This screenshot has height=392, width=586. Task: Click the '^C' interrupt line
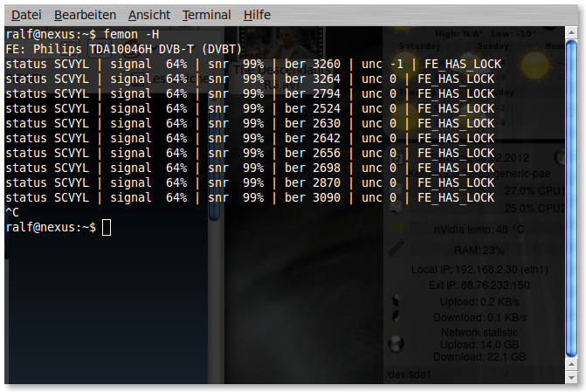click(12, 212)
